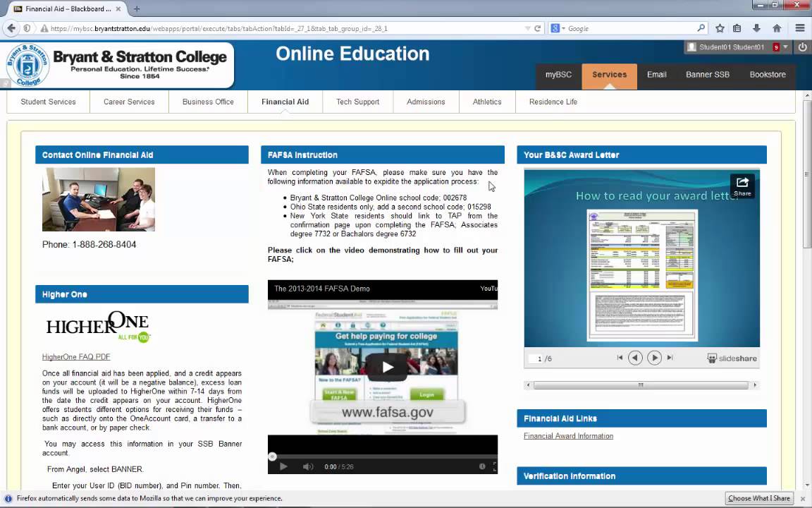The height and width of the screenshot is (508, 812).
Task: Click the HigherOne logo image
Action: click(x=98, y=326)
